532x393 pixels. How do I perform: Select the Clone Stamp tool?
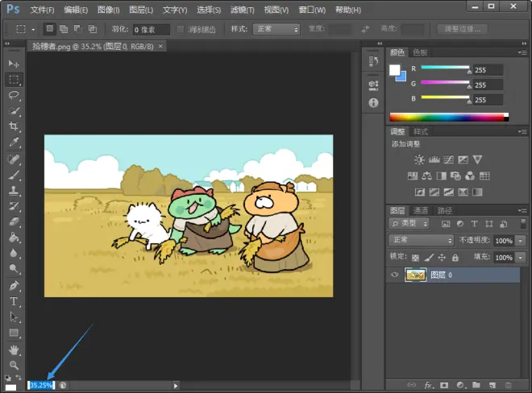point(14,191)
